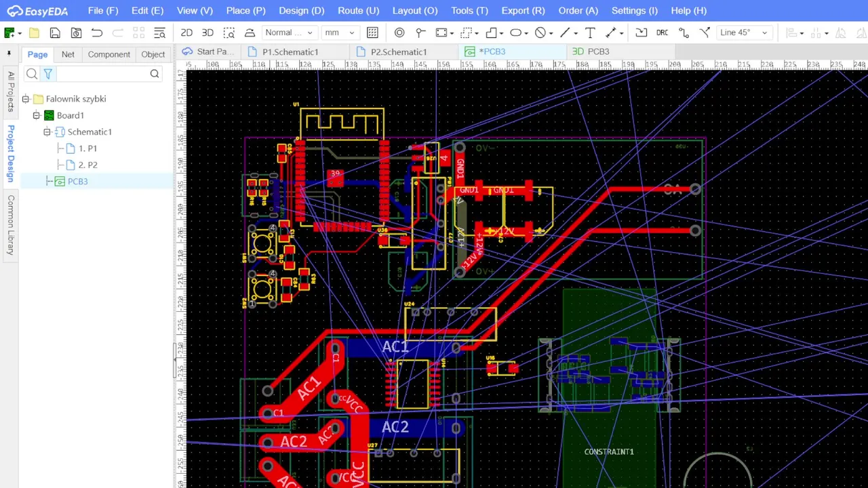Select the Text tool

pyautogui.click(x=590, y=33)
